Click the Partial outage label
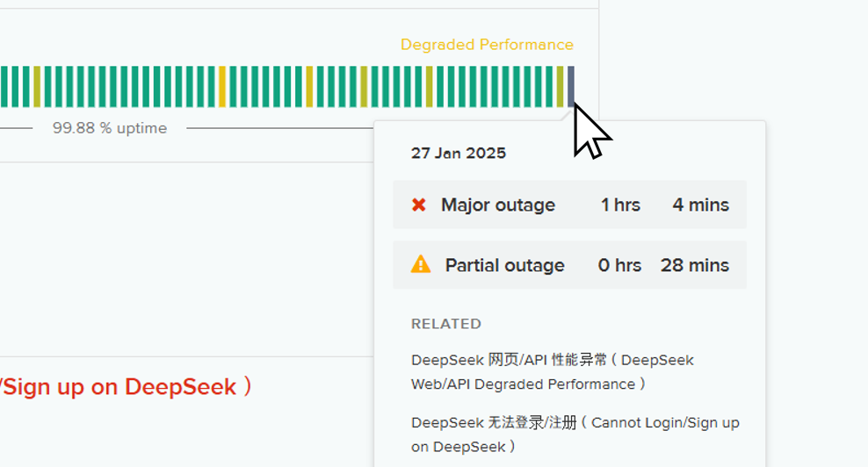868x467 pixels. coord(504,265)
